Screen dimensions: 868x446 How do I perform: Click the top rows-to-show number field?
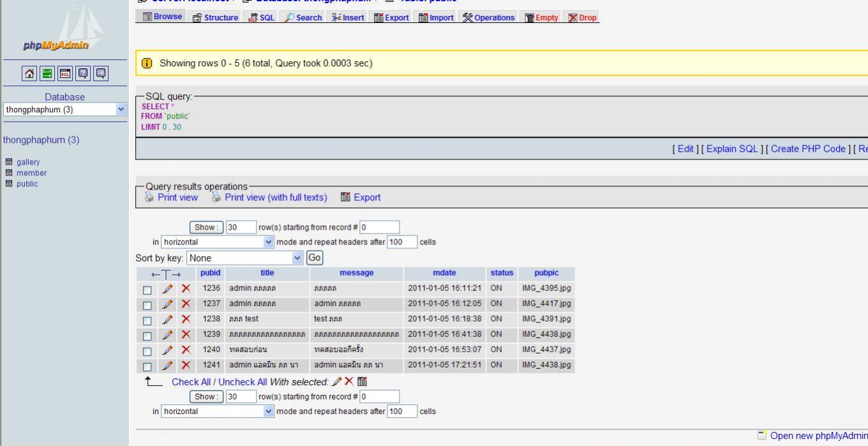[x=241, y=227]
